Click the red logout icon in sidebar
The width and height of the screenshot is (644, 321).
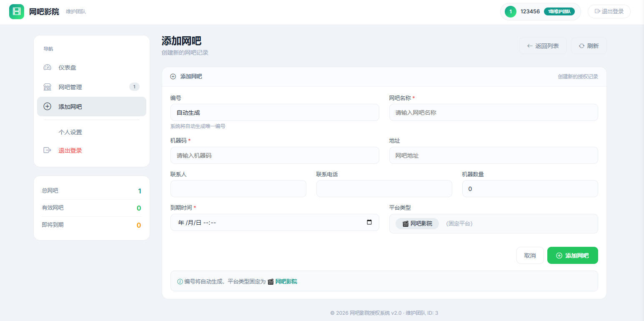point(47,150)
